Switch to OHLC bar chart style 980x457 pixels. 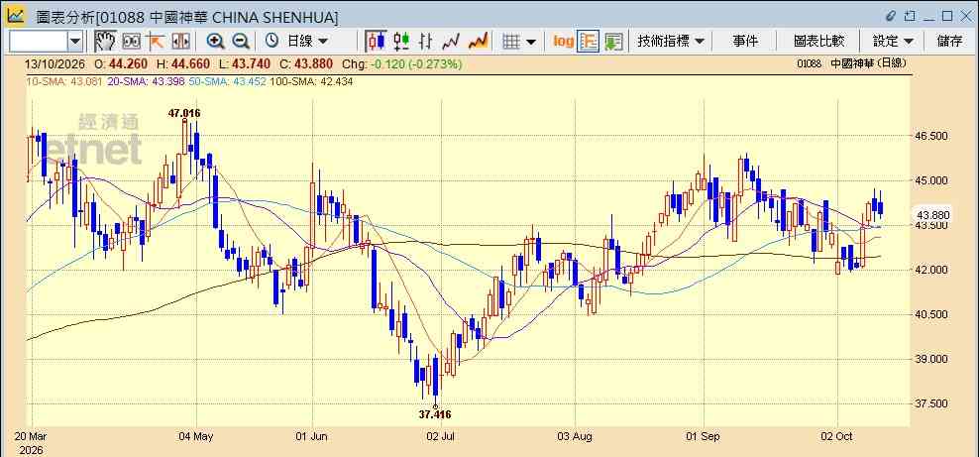click(426, 42)
